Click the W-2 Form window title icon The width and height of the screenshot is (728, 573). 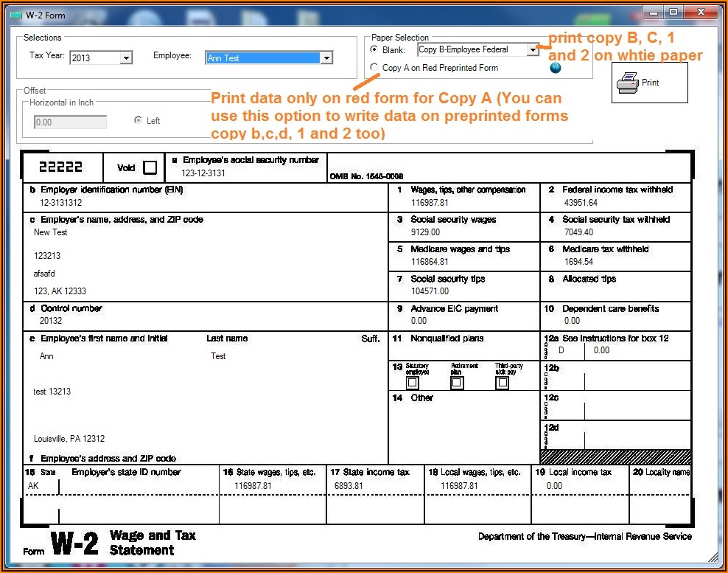click(15, 15)
